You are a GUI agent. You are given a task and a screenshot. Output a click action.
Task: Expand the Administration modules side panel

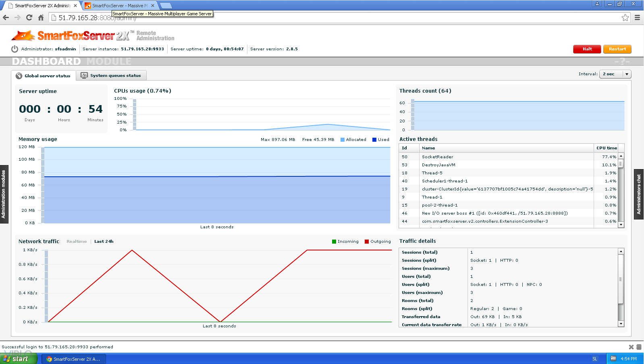4,194
